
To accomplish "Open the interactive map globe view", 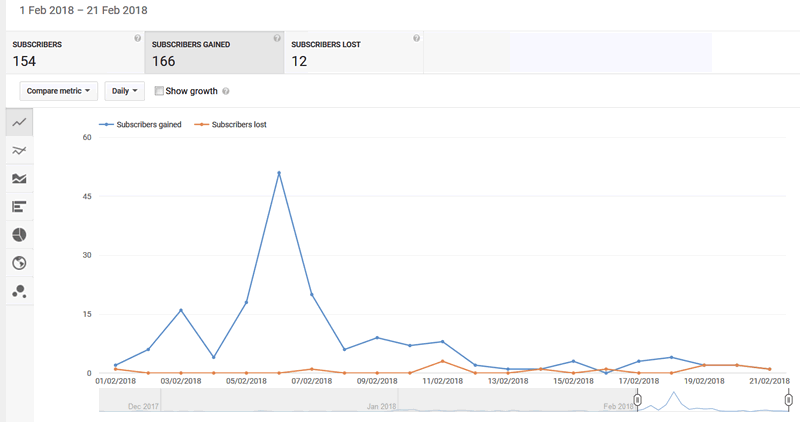I will [19, 263].
